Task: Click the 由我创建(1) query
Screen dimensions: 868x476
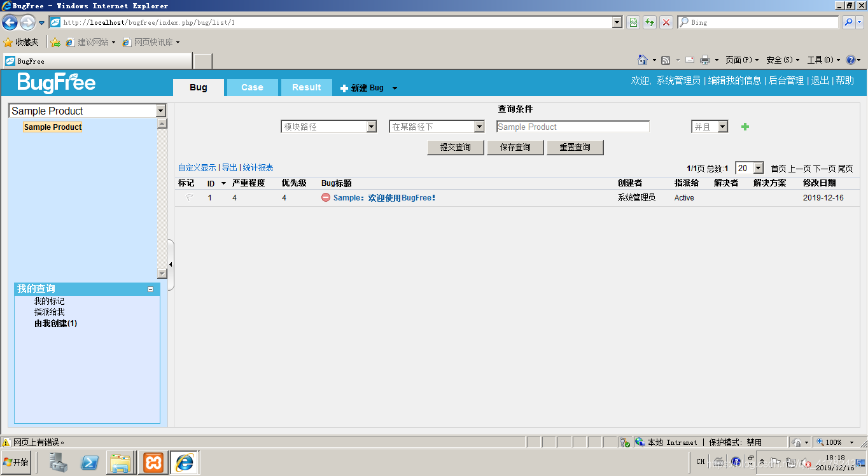Action: pos(55,323)
